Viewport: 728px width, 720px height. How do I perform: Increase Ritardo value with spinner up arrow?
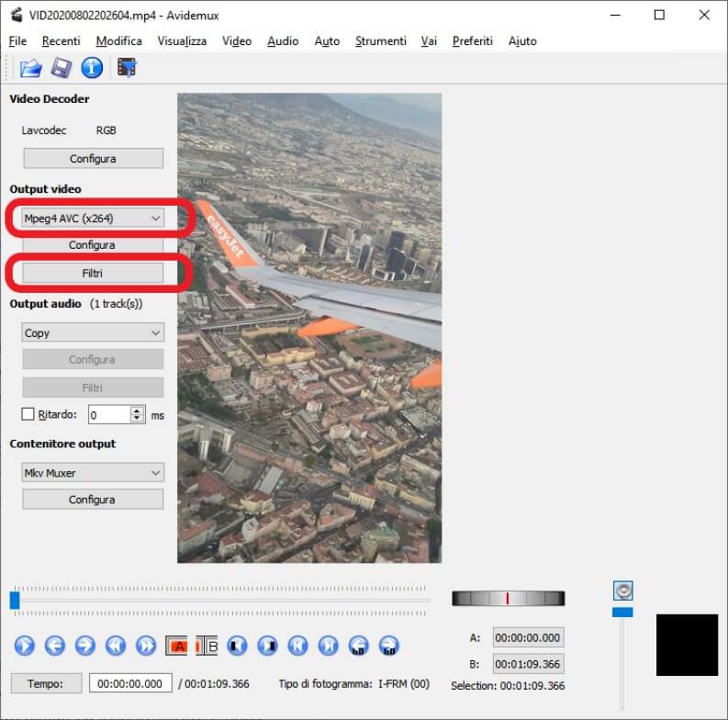point(137,411)
